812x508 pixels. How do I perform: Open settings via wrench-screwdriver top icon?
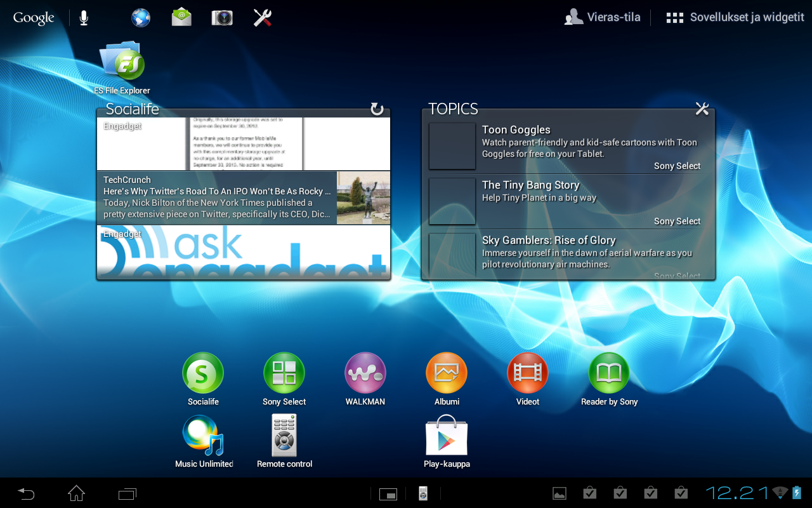click(x=263, y=18)
